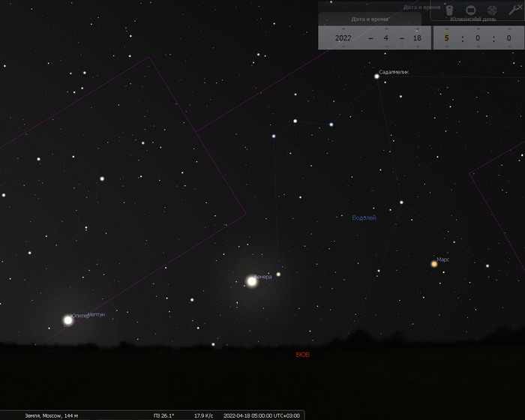Decrease the hour 5 with its down arrow
Viewport: 525px width, 420px height.
pyautogui.click(x=447, y=46)
